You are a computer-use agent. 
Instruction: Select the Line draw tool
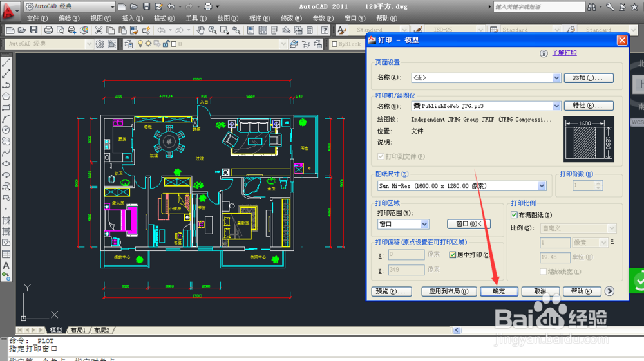pyautogui.click(x=6, y=63)
